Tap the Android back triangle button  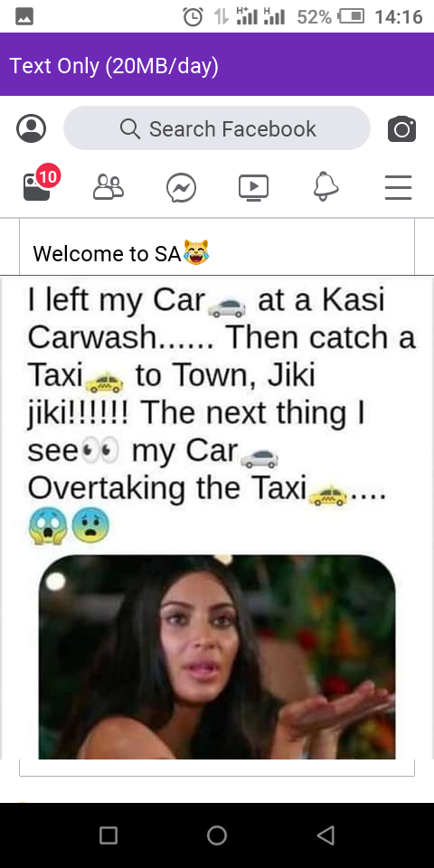coord(325,835)
